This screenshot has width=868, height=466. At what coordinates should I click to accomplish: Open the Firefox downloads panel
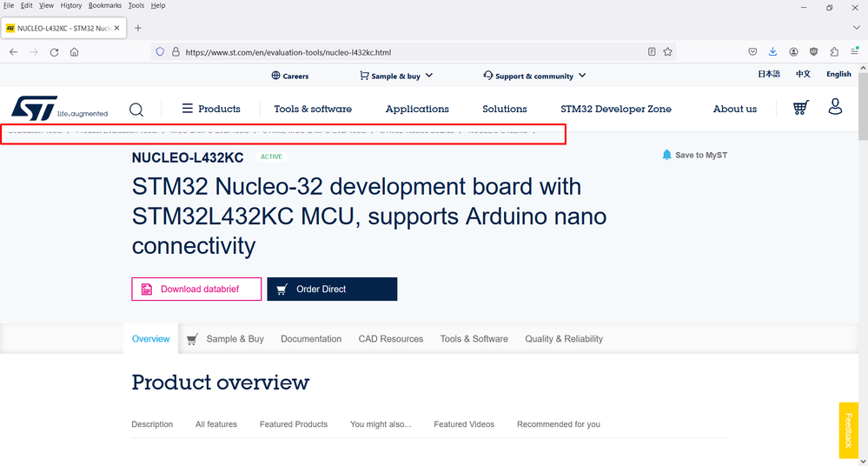click(x=772, y=51)
